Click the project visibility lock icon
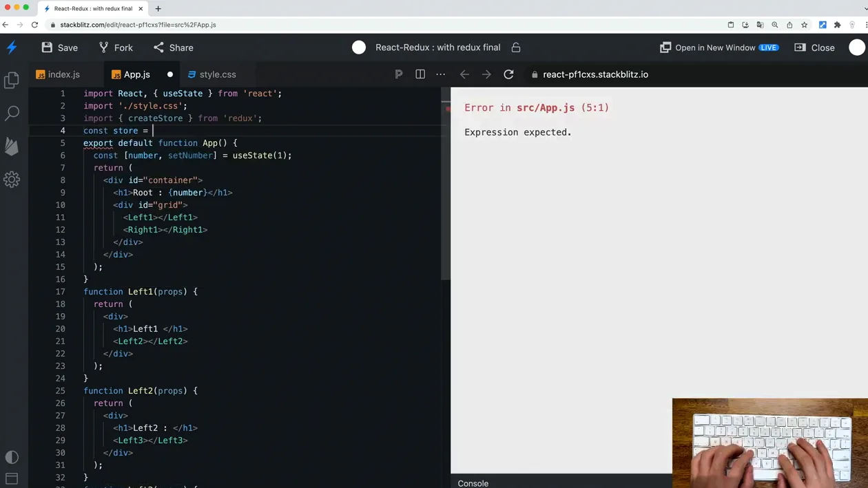The image size is (868, 488). pos(516,47)
